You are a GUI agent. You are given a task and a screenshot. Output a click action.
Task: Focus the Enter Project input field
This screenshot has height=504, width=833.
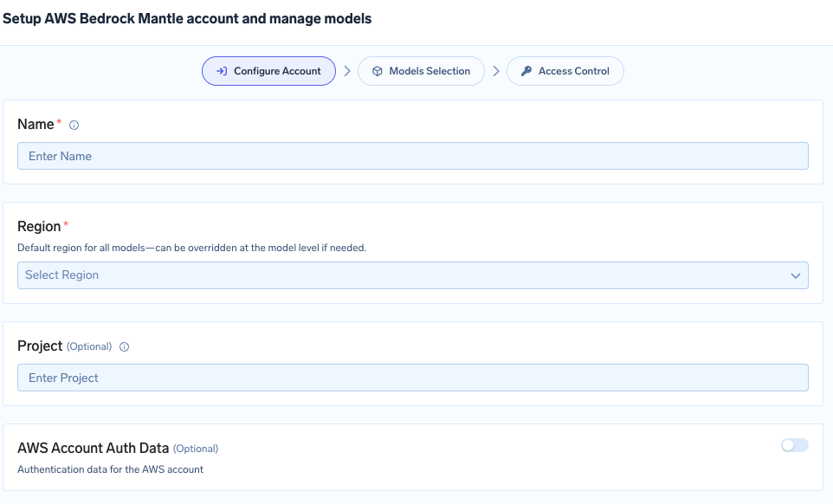coord(413,378)
